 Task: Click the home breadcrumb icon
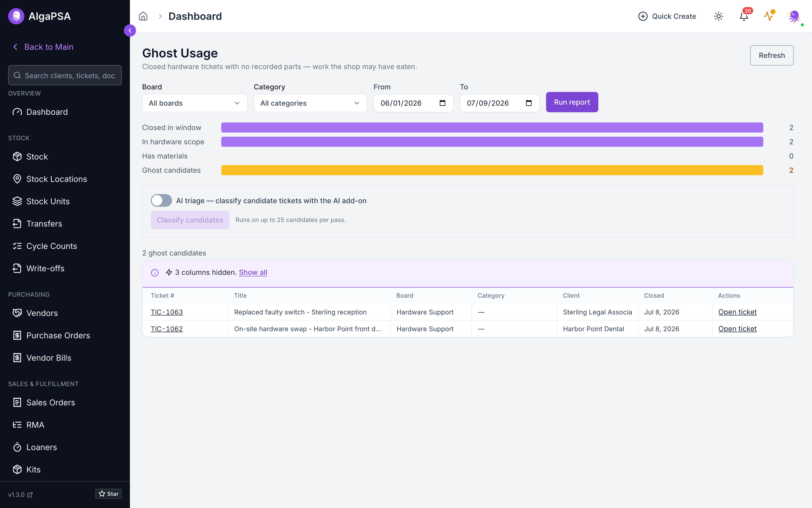tap(143, 16)
